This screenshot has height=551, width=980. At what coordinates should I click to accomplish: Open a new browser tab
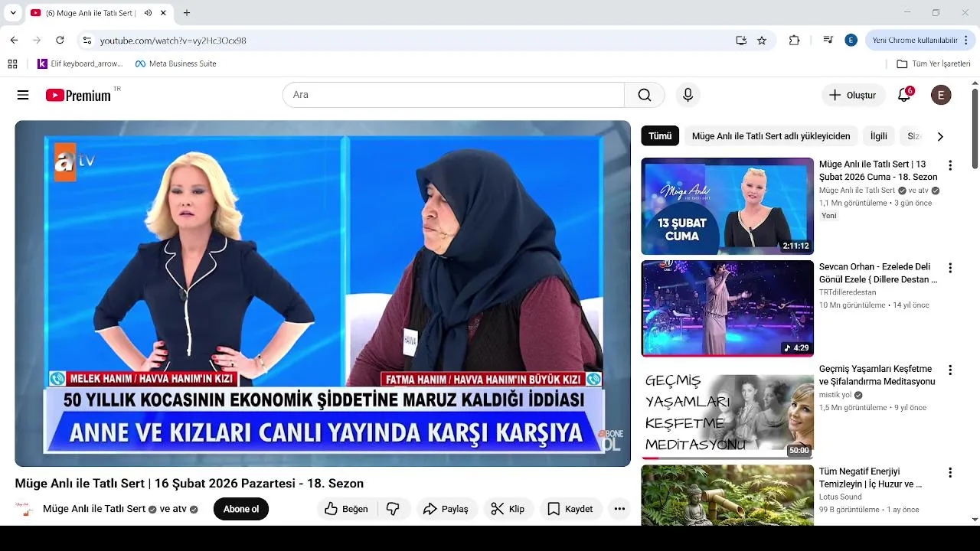coord(187,13)
